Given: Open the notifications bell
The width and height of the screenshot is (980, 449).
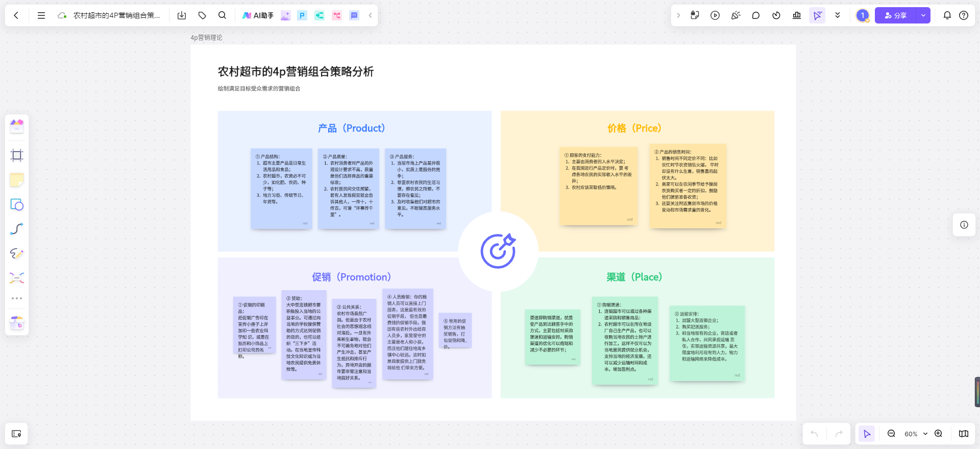Looking at the screenshot, I should (947, 15).
